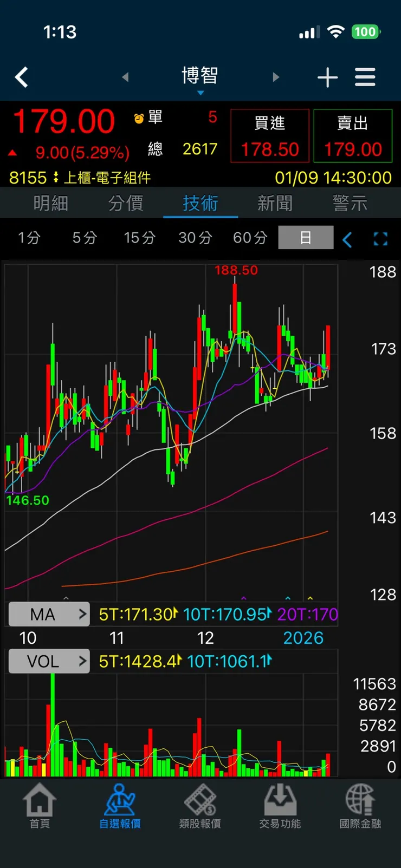Screen dimensions: 401x868
Task: Open 首頁 home icon
Action: point(40,806)
